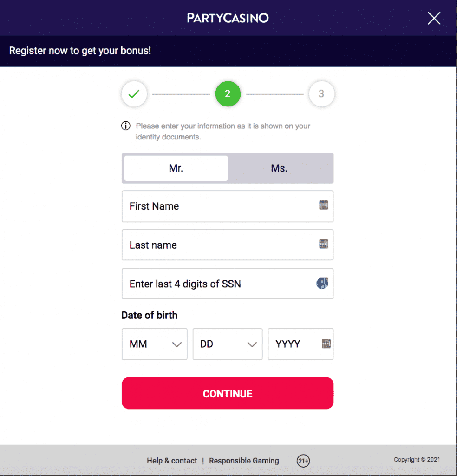Click the privacy icon in the SSN field
This screenshot has width=457, height=476.
(322, 284)
